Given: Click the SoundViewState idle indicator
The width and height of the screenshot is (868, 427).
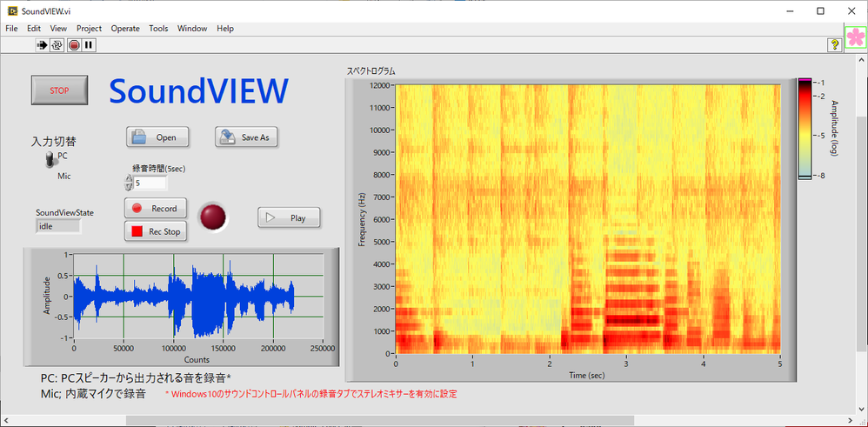Looking at the screenshot, I should tap(58, 226).
